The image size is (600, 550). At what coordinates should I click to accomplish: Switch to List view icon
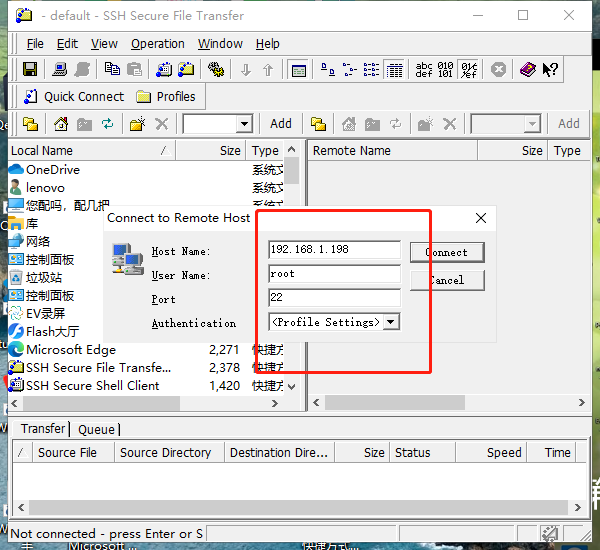click(371, 70)
